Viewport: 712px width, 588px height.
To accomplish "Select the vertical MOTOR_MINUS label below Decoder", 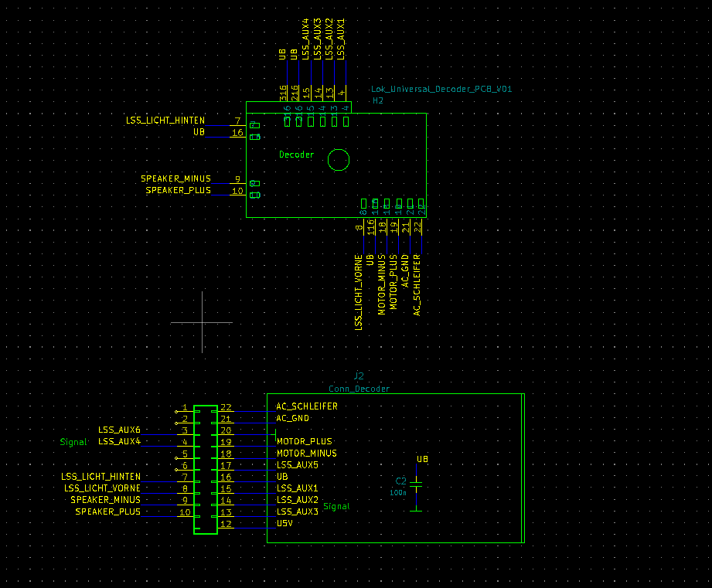I will (382, 282).
